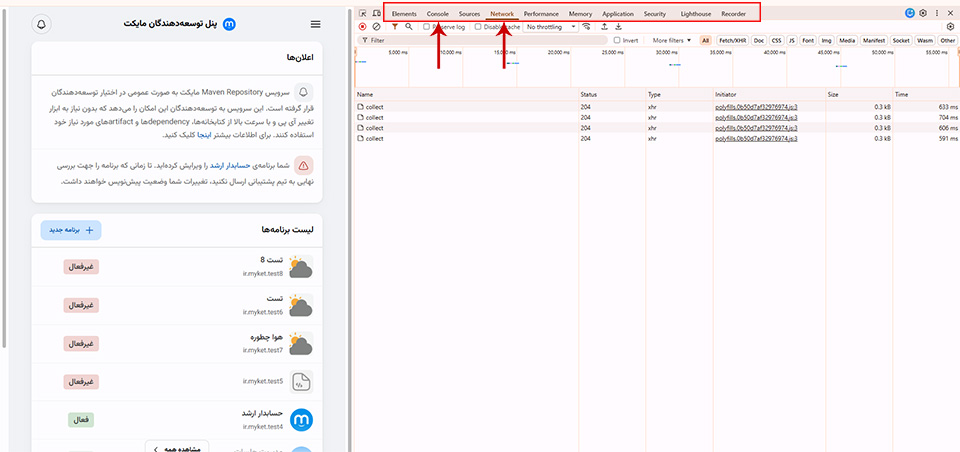Toggle the Doc type filter
The height and width of the screenshot is (452, 960).
759,40
